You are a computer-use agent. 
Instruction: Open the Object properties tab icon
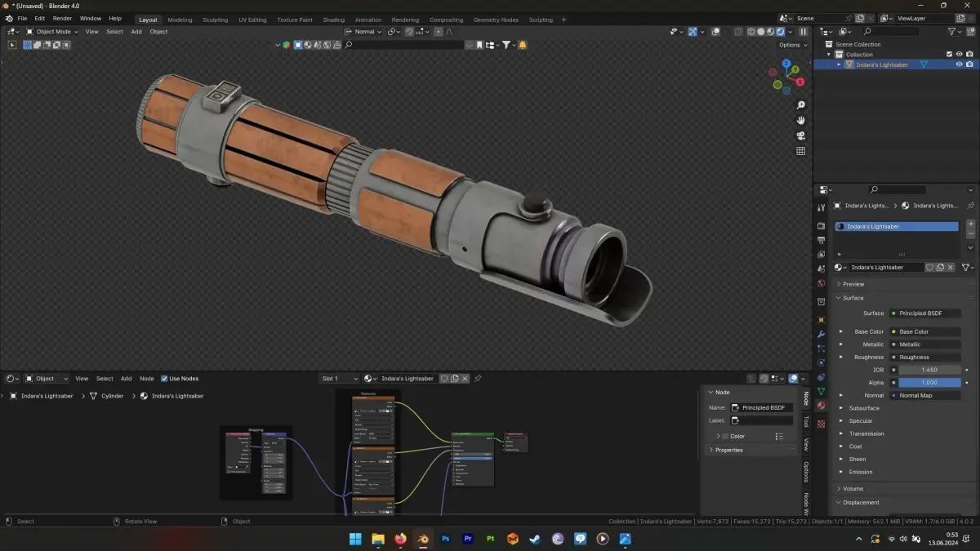[821, 319]
